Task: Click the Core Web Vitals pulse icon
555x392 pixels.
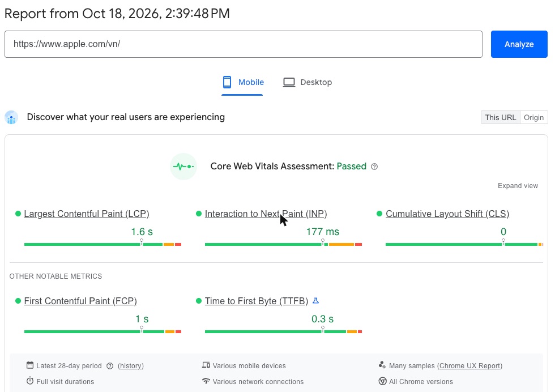Action: pos(183,167)
